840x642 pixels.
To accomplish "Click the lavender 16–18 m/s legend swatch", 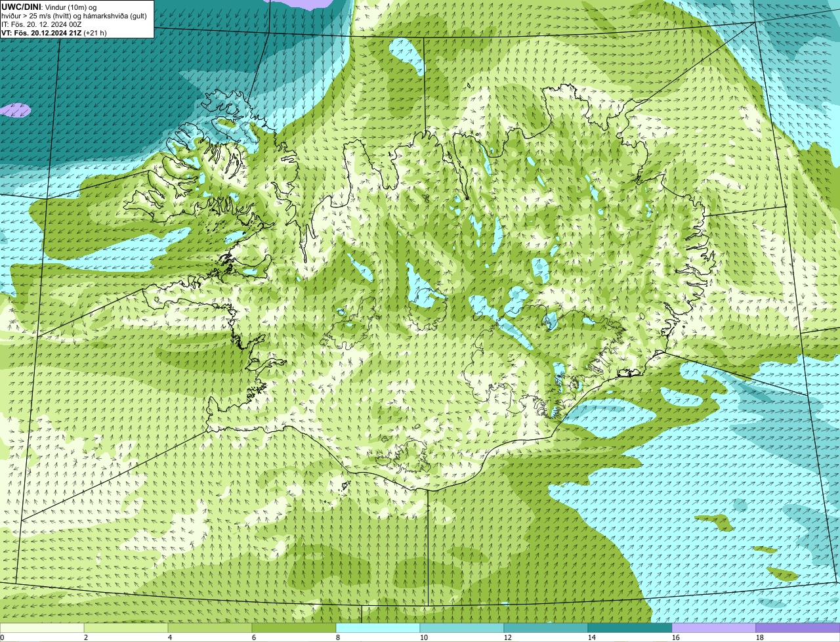I will coord(714,628).
